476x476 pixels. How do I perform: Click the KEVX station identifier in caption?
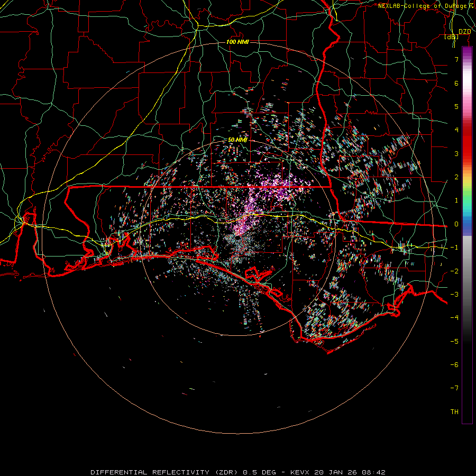[x=300, y=472]
